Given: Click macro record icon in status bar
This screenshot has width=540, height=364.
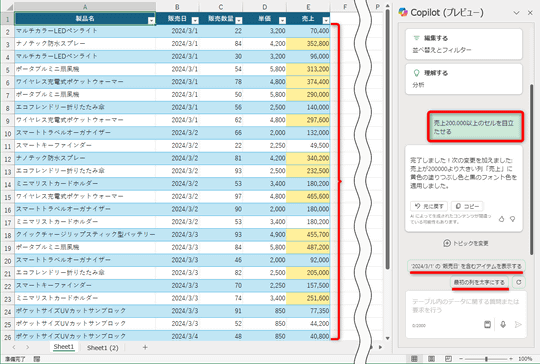Looking at the screenshot, I should click(37, 359).
